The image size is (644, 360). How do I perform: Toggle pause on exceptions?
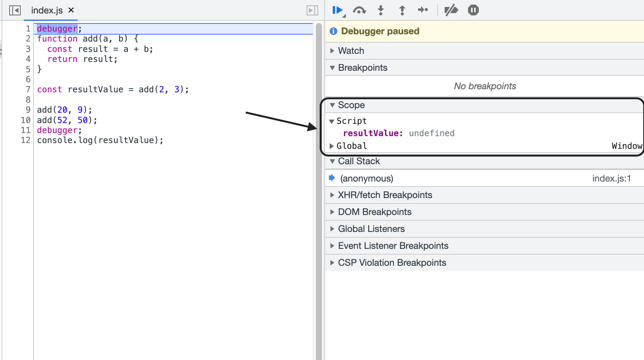[x=473, y=10]
